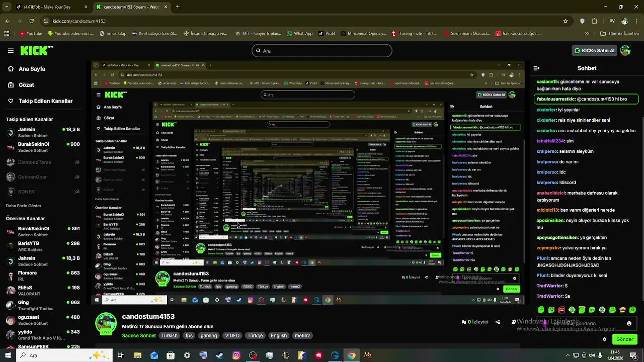Open recommended channel Flomore IRL
Viewport: 644px width, 362px height.
tap(43, 276)
